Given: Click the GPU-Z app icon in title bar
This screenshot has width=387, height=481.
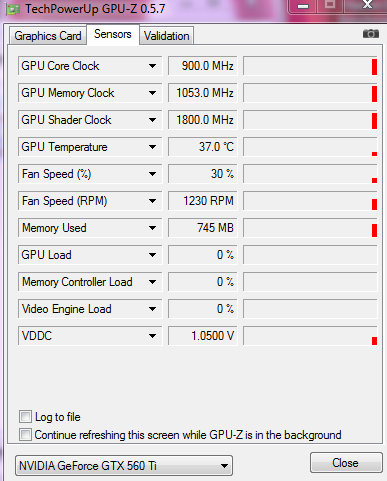Looking at the screenshot, I should coord(13,9).
